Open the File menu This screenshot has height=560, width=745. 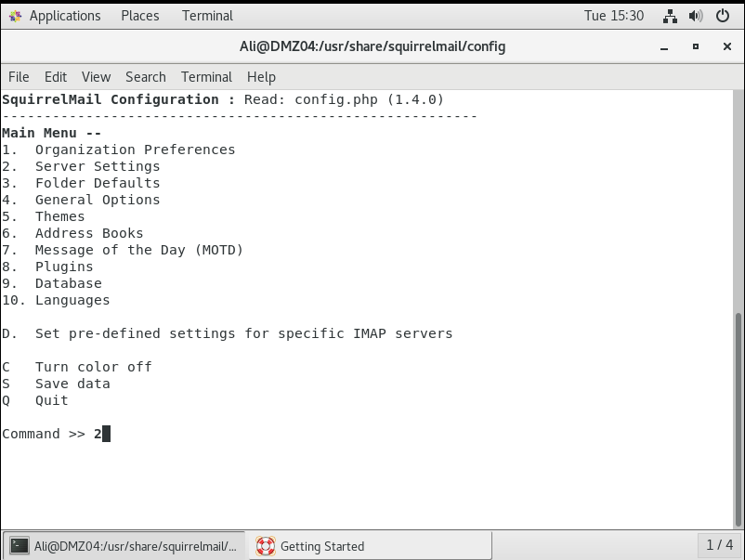click(x=19, y=77)
